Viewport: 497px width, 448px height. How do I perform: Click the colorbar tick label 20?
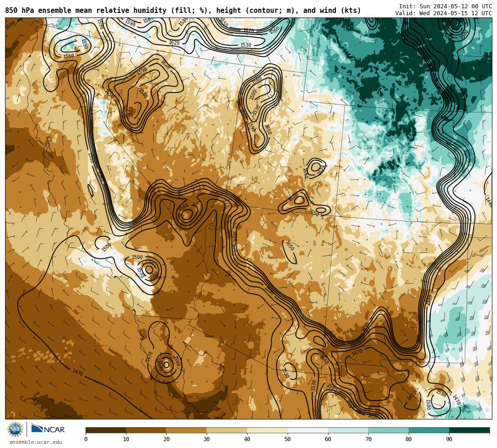(167, 439)
